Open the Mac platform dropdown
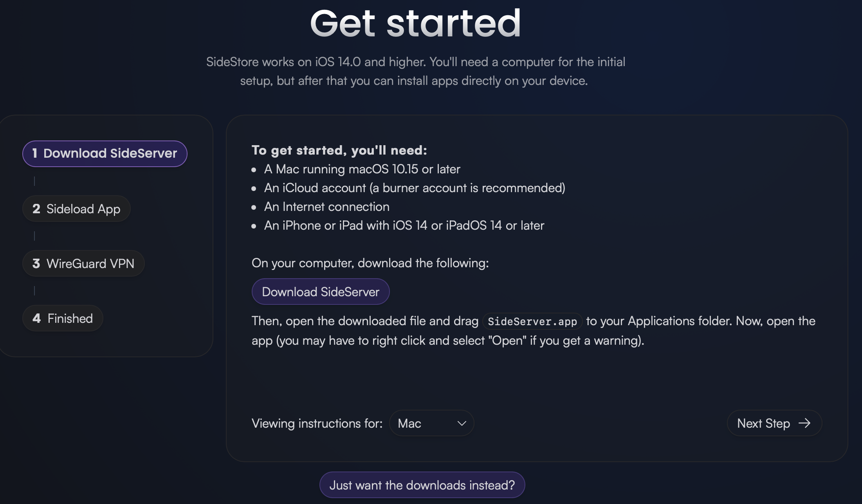The width and height of the screenshot is (862, 504). (x=431, y=423)
